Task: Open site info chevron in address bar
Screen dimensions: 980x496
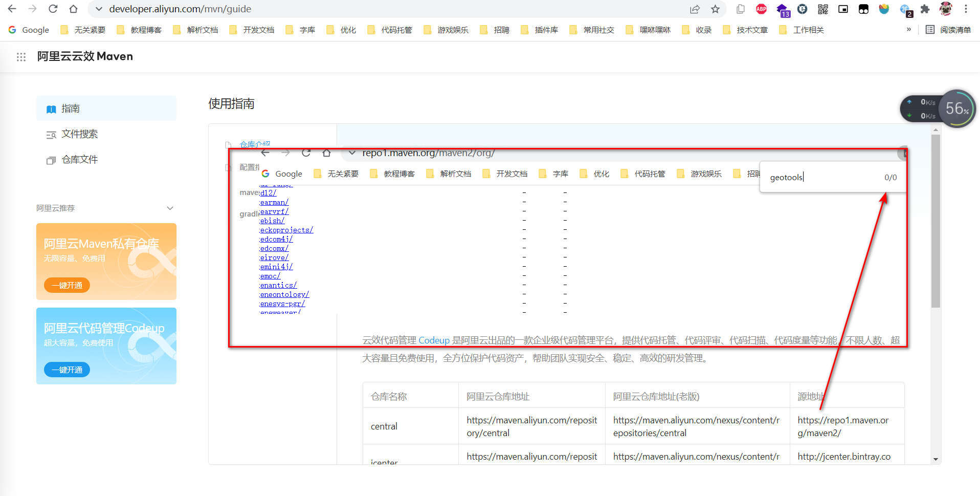Action: 99,9
